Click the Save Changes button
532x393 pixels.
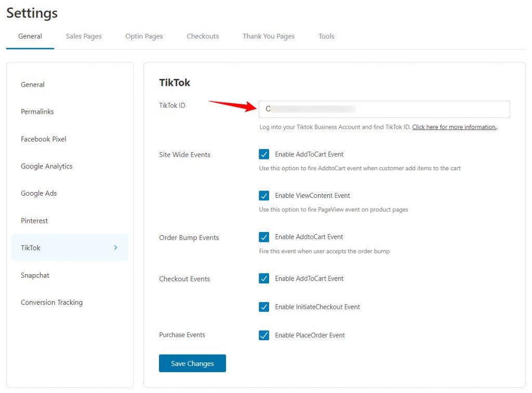click(192, 363)
